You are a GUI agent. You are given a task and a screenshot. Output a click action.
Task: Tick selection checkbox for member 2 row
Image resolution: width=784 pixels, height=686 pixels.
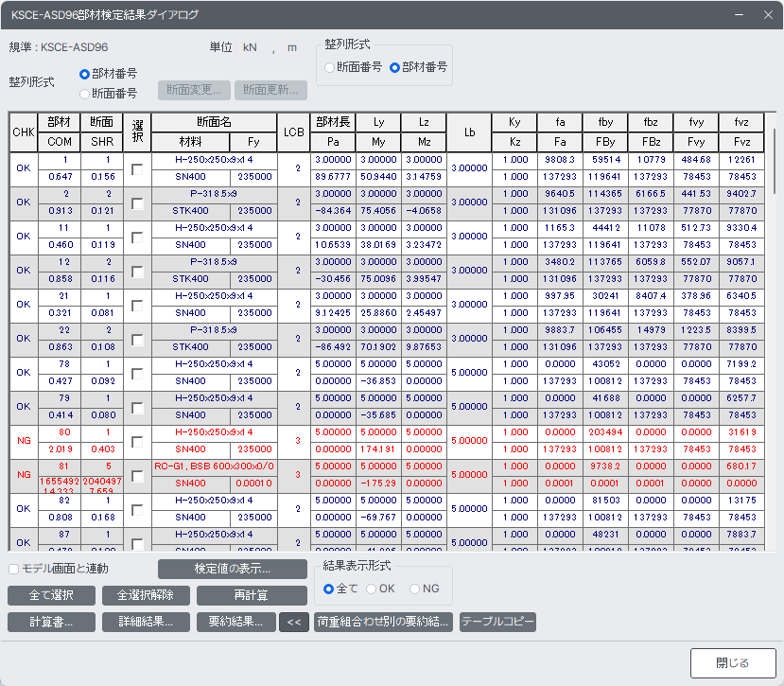coord(137,203)
